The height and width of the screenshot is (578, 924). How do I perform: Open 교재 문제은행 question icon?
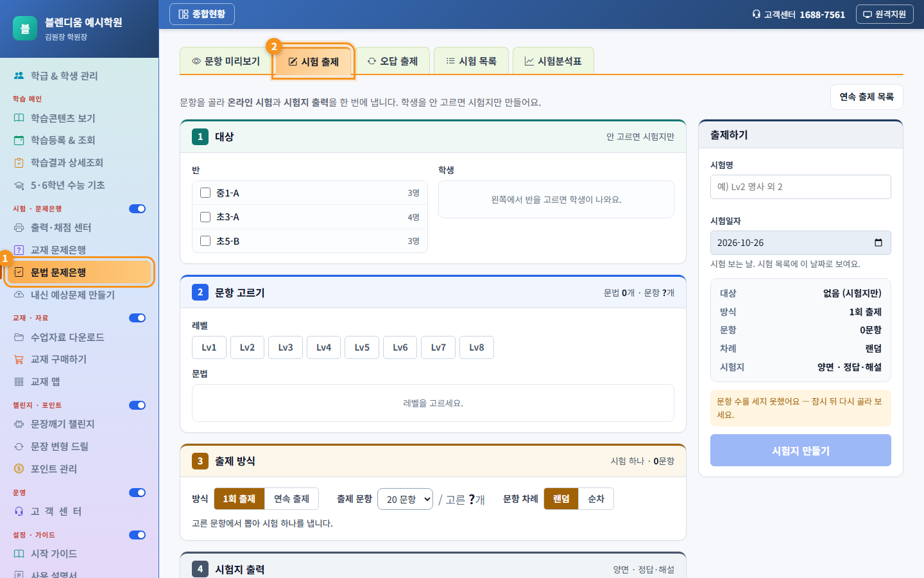[x=19, y=250]
